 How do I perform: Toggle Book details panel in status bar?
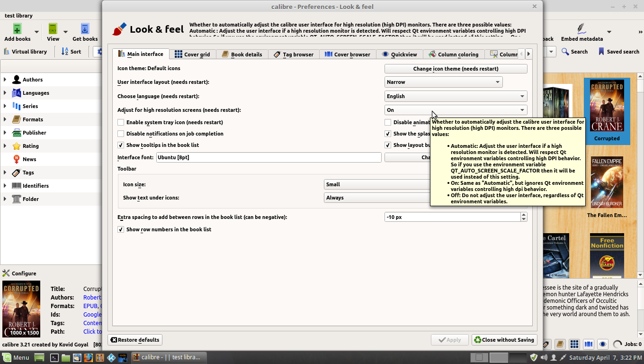[x=560, y=344]
